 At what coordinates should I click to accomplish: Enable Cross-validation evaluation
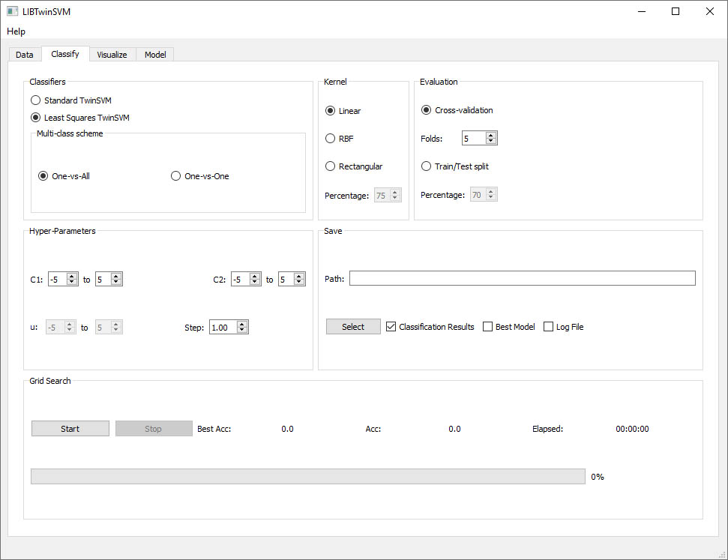click(457, 110)
